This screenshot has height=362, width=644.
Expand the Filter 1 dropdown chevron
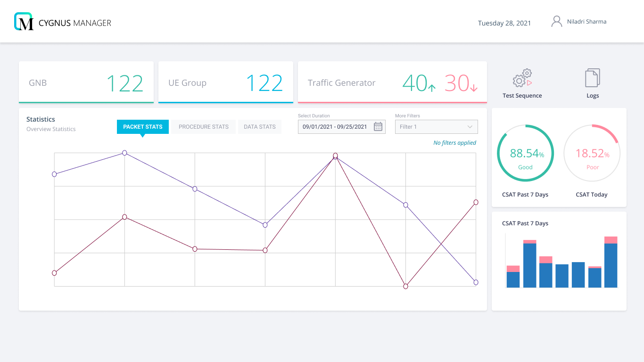(470, 127)
